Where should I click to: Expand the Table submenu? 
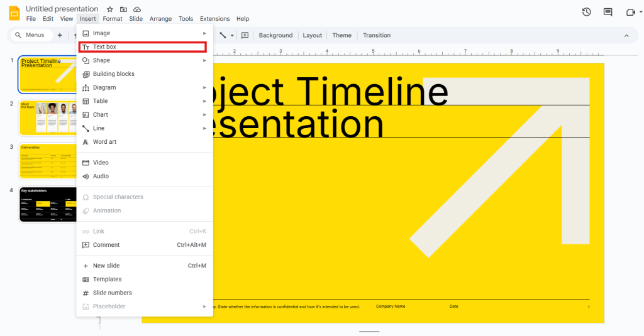point(101,101)
